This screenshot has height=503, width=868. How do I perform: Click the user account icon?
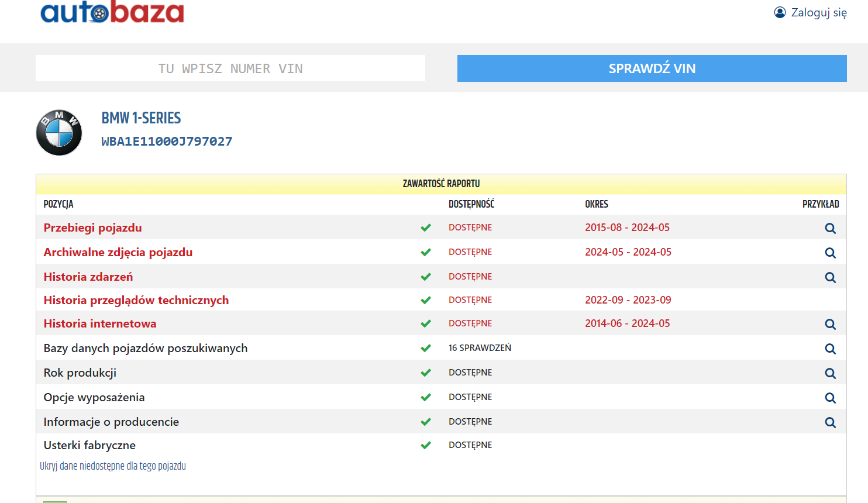(780, 12)
